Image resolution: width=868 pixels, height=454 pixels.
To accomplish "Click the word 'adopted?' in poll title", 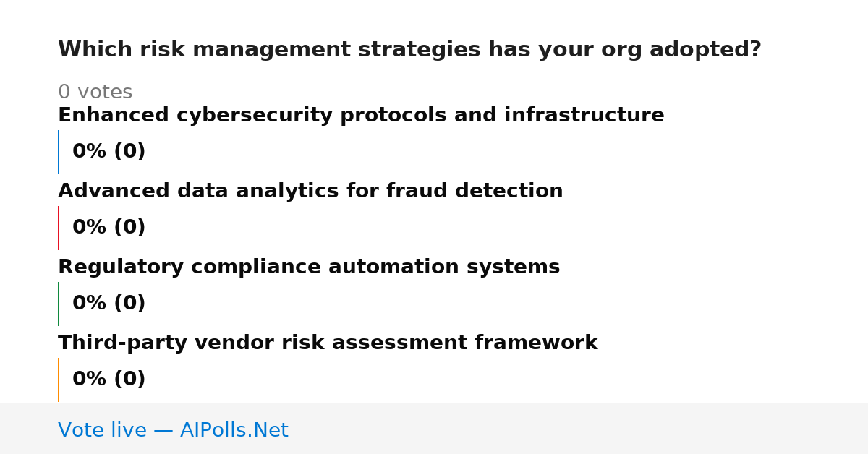I will point(705,50).
